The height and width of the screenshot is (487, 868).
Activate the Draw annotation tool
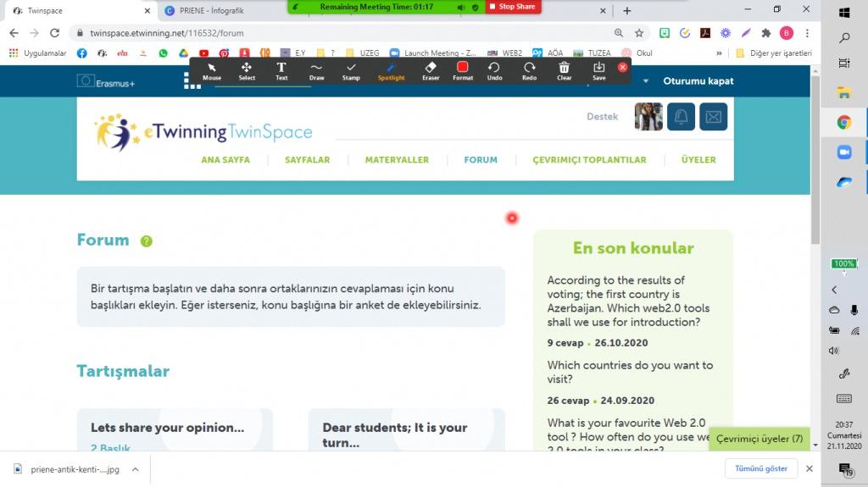(x=316, y=71)
